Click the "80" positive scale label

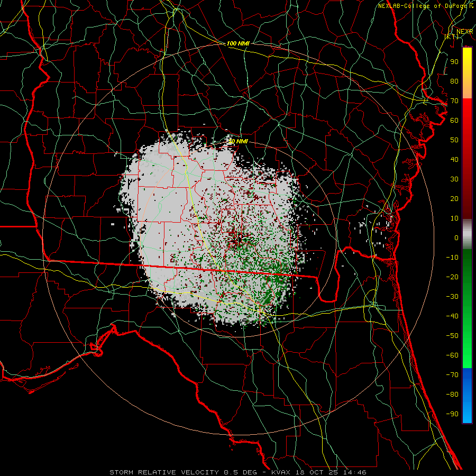pyautogui.click(x=454, y=81)
